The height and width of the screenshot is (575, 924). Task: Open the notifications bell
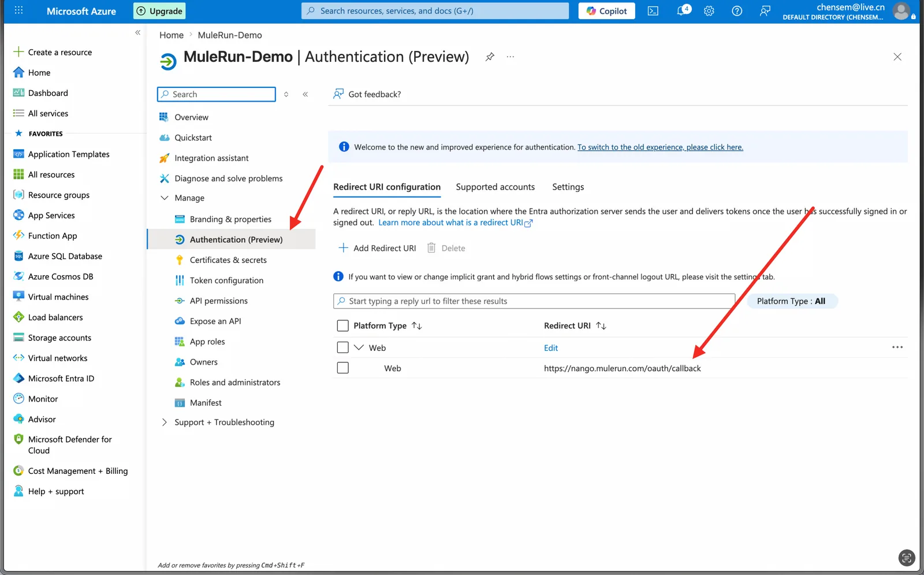click(682, 10)
